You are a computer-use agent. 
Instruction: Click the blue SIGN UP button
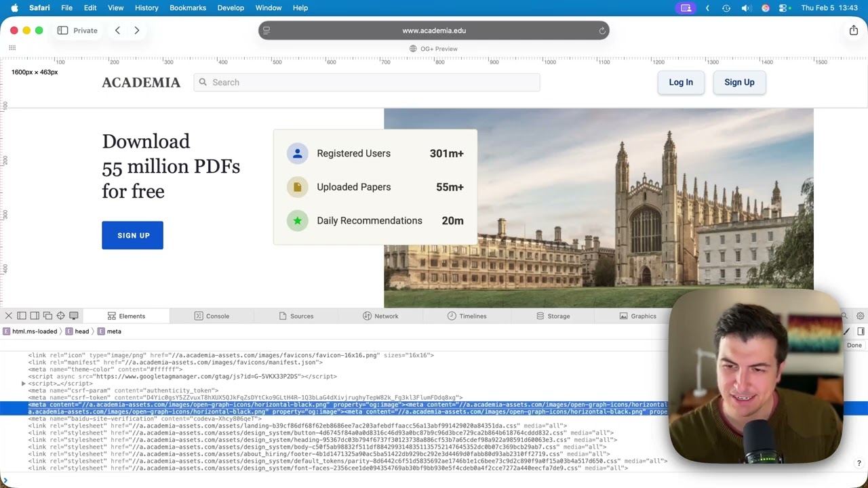(x=132, y=235)
